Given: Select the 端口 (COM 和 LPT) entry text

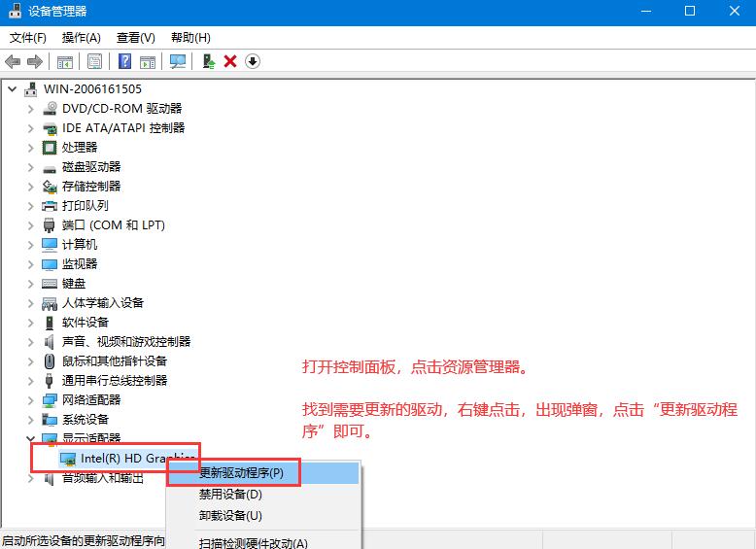Looking at the screenshot, I should (114, 225).
